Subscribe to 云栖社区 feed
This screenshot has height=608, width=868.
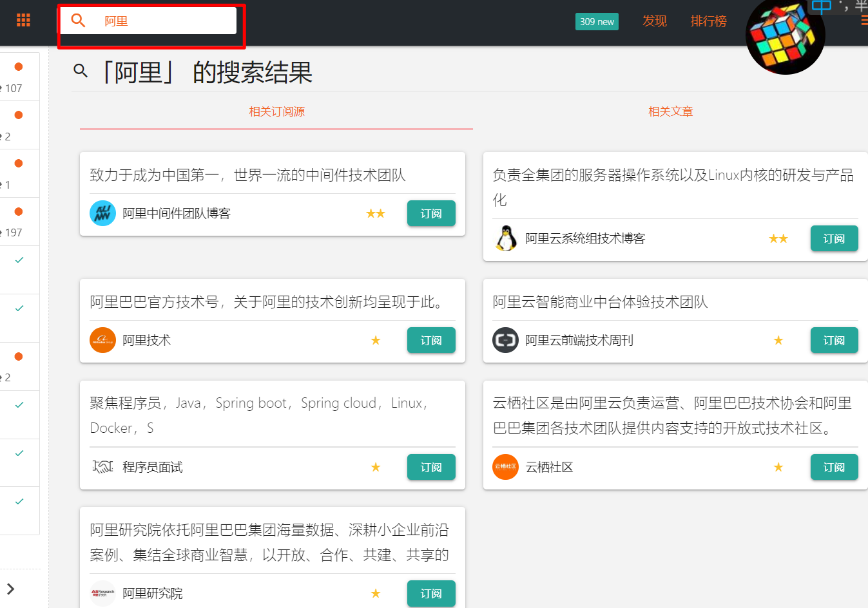coord(834,467)
